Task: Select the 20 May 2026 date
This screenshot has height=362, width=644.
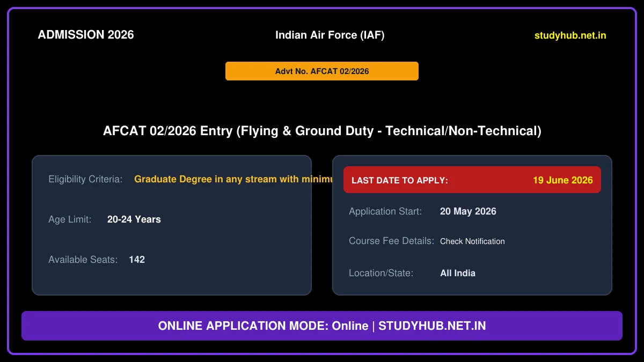Action: [468, 211]
